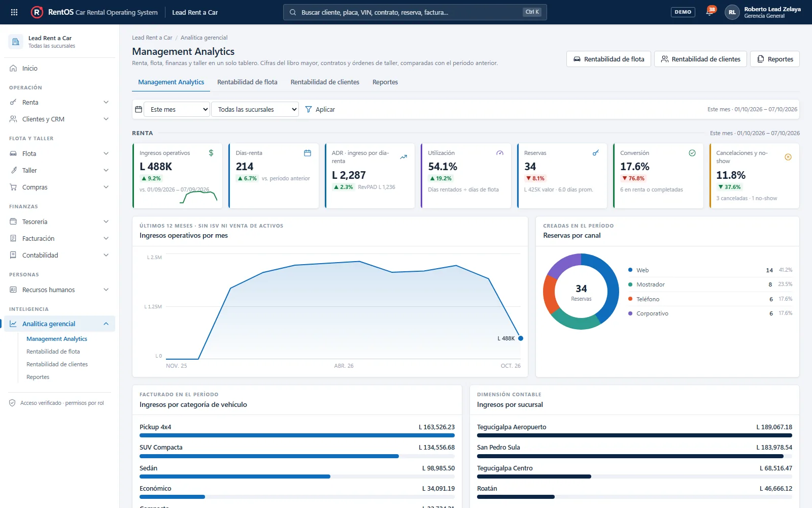Image resolution: width=812 pixels, height=508 pixels.
Task: Click Rentabilidad de flota header button
Action: (608, 59)
